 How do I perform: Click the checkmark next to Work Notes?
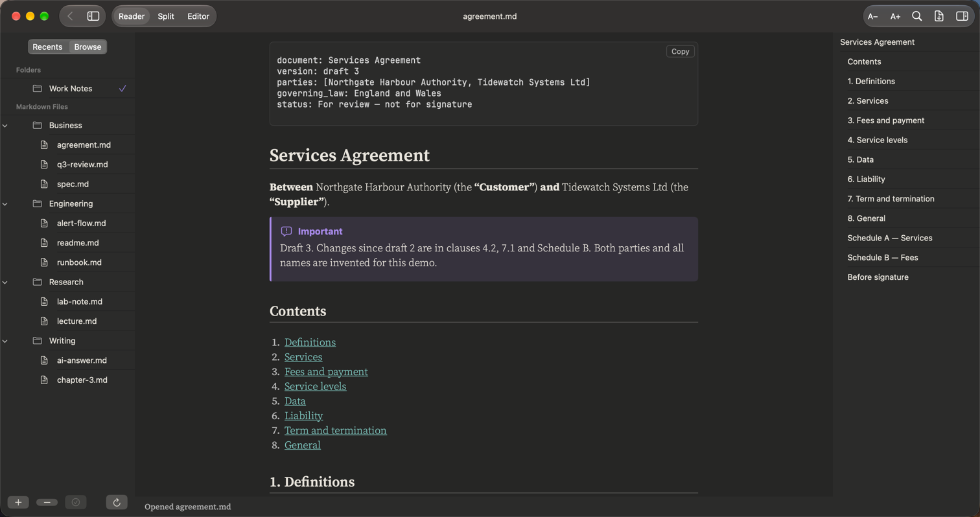tap(122, 89)
